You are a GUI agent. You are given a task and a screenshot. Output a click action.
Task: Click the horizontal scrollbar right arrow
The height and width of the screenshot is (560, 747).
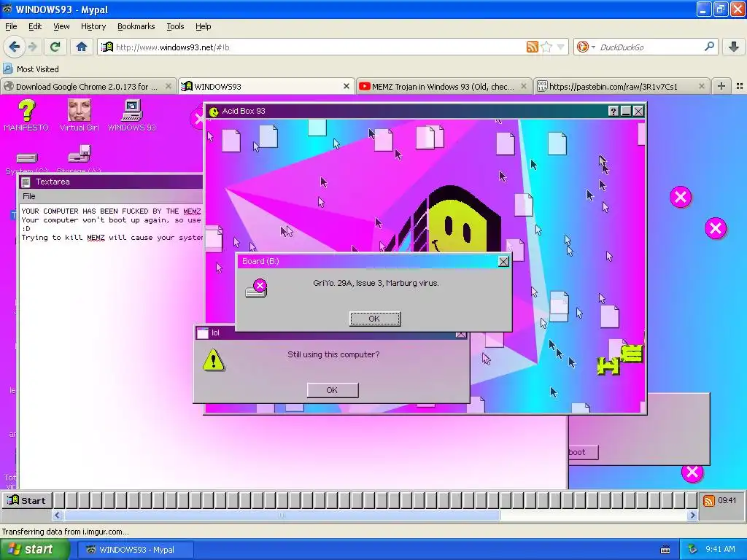click(692, 516)
